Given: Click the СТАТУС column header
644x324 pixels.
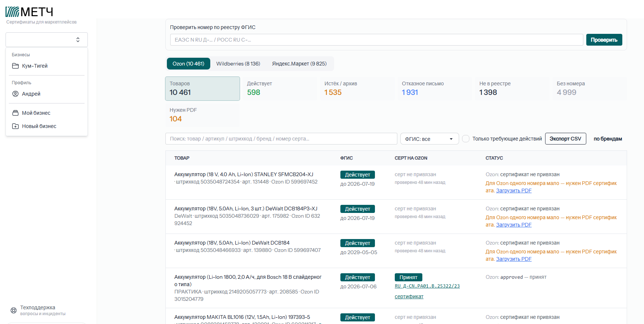Looking at the screenshot, I should (x=494, y=158).
